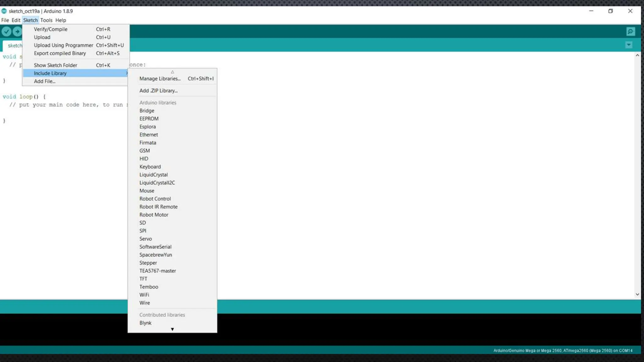Include the Bridge library
This screenshot has height=362, width=644.
[172, 111]
